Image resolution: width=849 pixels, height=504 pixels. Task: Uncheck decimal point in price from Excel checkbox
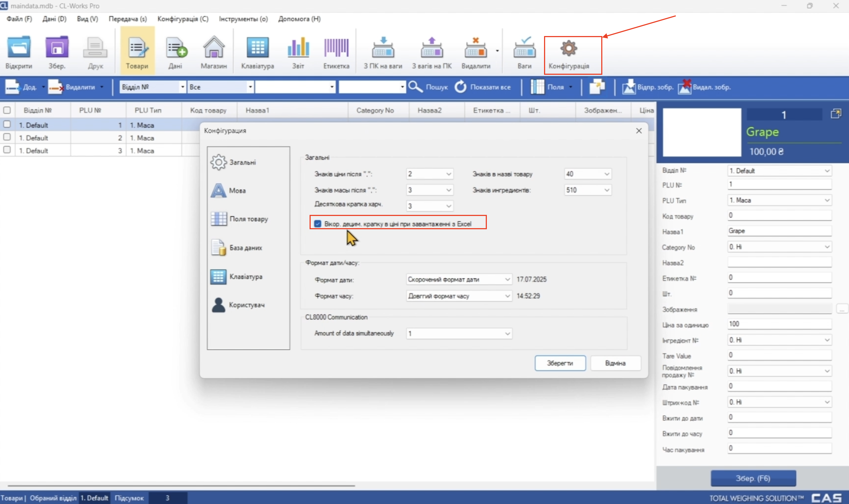click(318, 224)
